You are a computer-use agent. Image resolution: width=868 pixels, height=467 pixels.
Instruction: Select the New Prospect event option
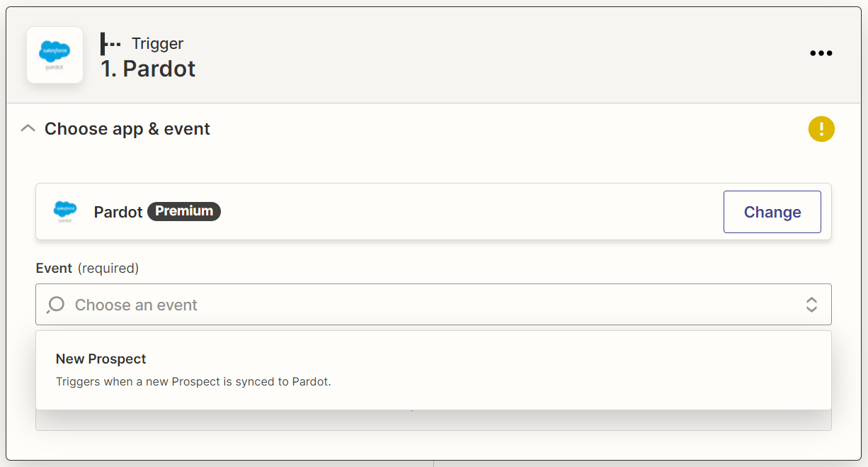(x=433, y=370)
